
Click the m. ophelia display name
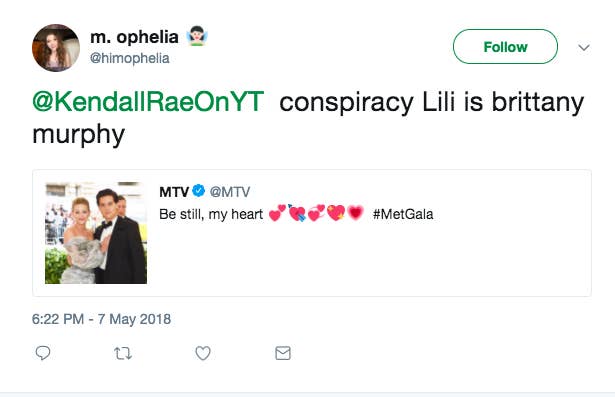coord(135,37)
